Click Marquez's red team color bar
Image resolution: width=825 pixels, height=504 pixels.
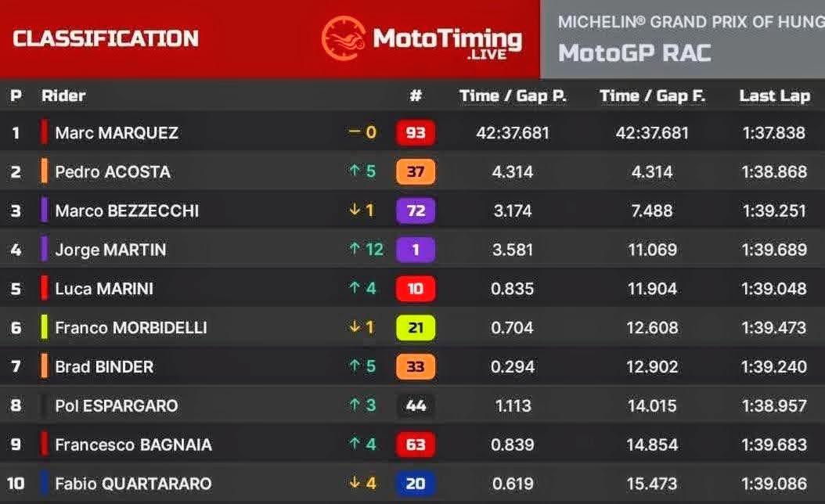pos(44,132)
